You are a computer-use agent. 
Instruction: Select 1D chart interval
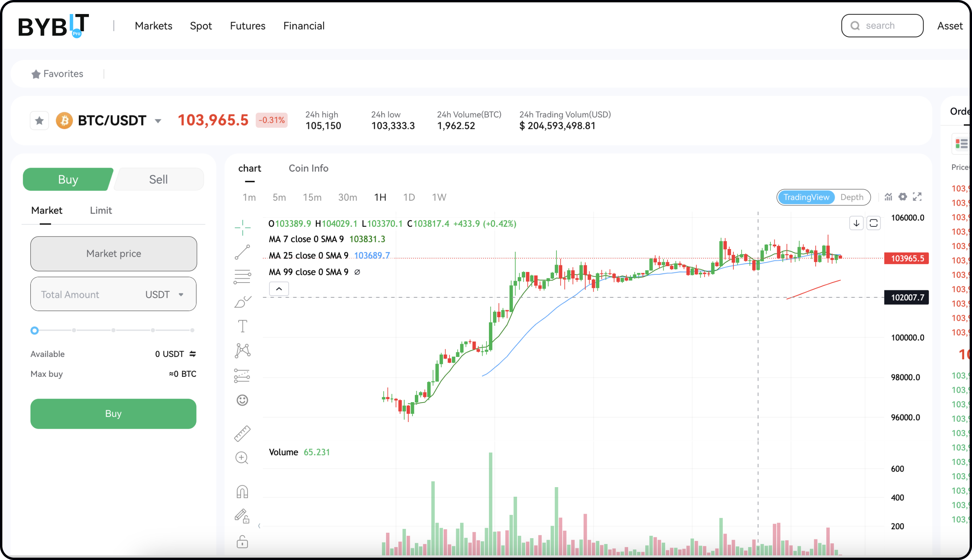tap(409, 198)
